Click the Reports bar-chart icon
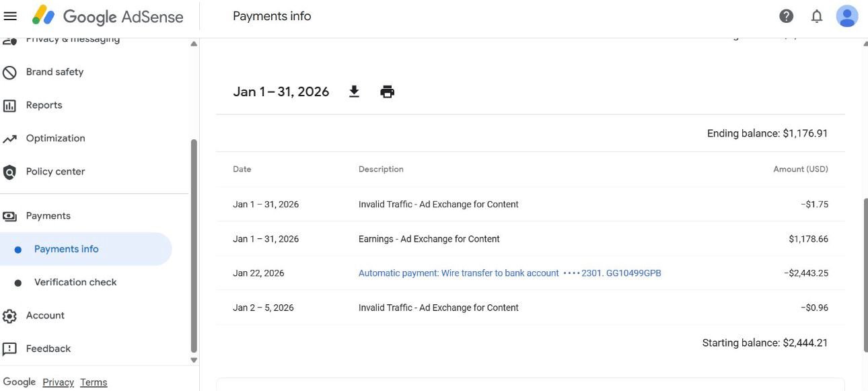This screenshot has height=391, width=868. (x=9, y=104)
